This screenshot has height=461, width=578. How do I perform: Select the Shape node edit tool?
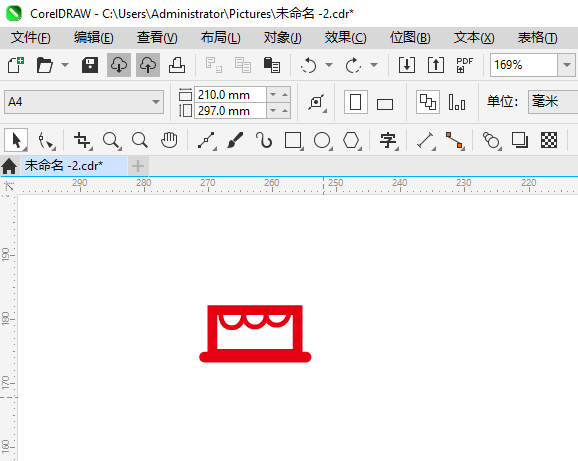46,141
